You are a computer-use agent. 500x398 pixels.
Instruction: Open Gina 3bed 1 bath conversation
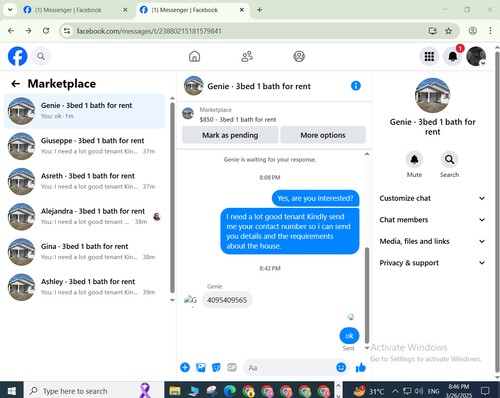84,252
